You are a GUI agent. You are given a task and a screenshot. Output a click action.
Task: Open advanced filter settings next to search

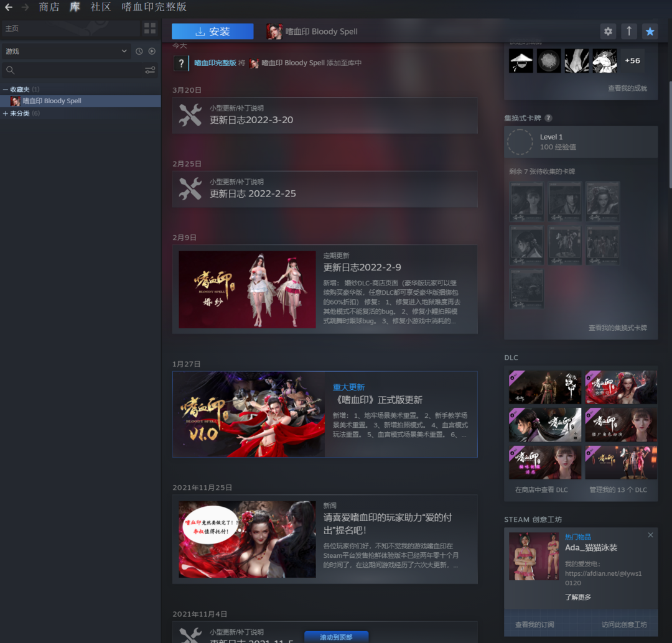click(x=150, y=70)
